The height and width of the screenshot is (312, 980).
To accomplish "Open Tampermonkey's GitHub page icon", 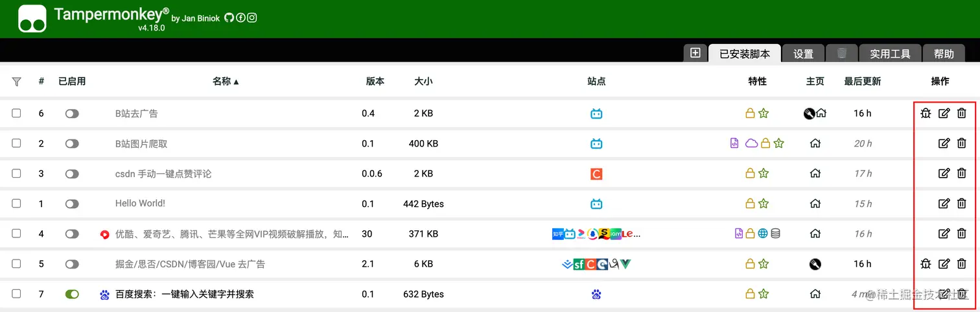I will click(229, 18).
